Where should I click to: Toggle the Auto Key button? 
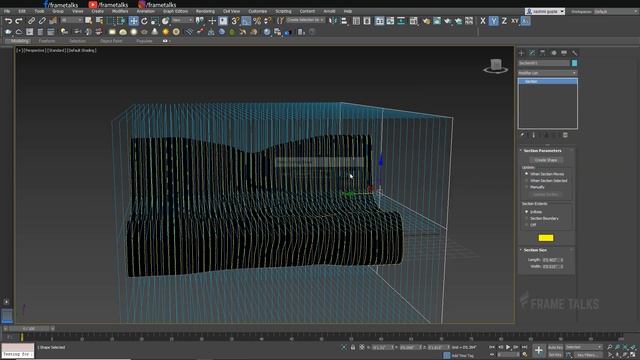coord(555,347)
